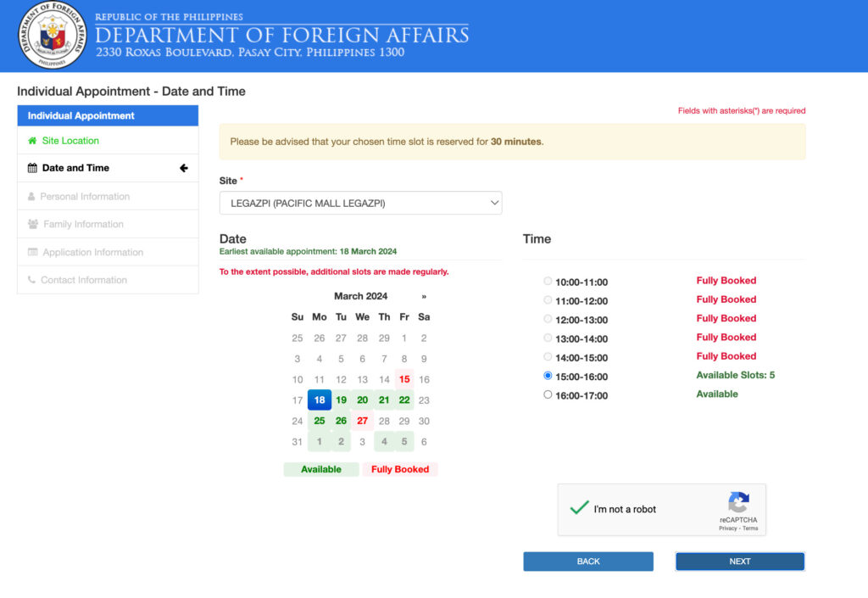868x598 pixels.
Task: Click the green Available legend swatch
Action: coord(320,468)
